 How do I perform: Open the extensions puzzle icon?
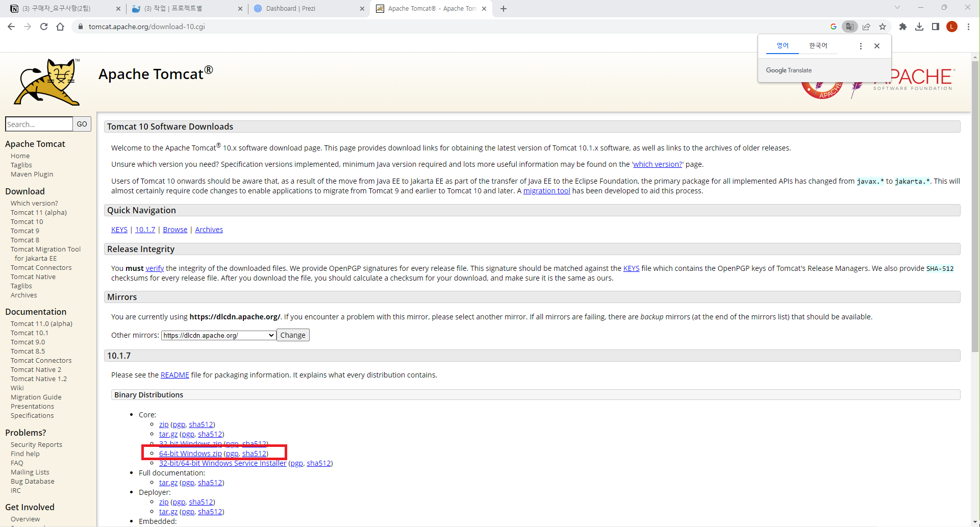coord(903,27)
